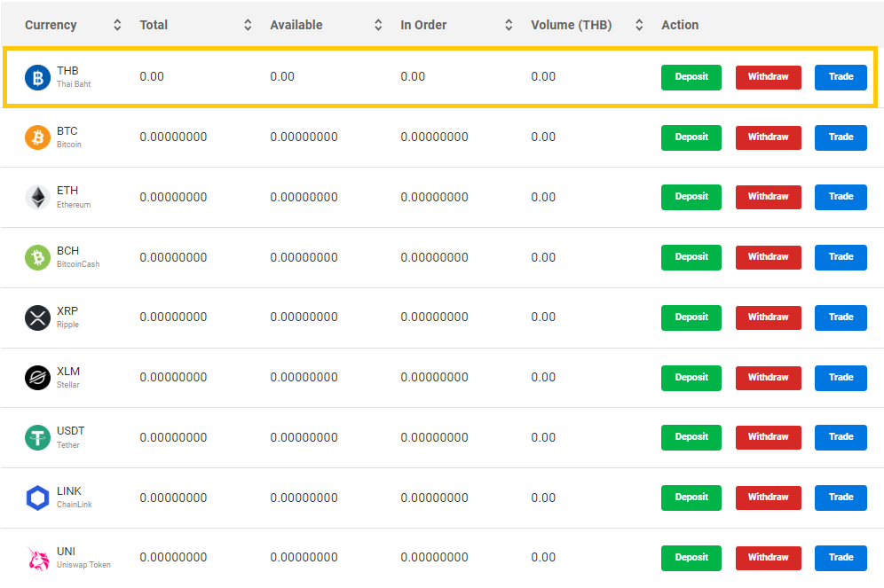Click the blue ChainLink hexagon icon

point(38,498)
